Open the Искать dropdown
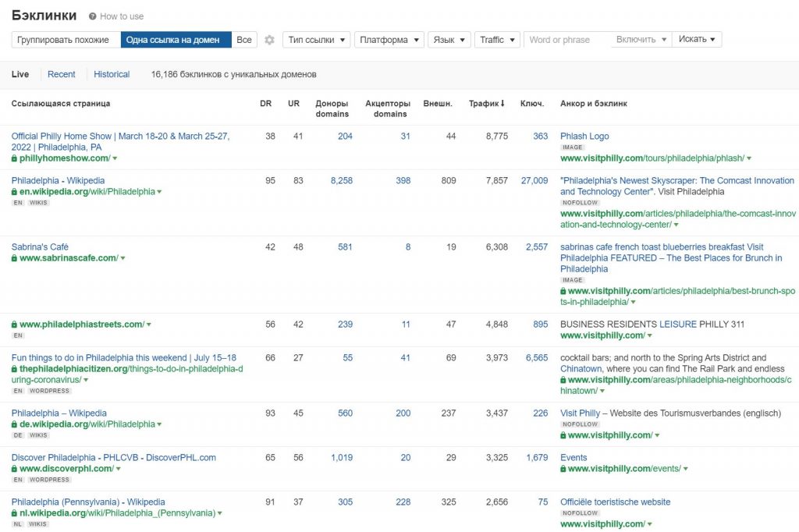This screenshot has height=532, width=799. (x=697, y=39)
